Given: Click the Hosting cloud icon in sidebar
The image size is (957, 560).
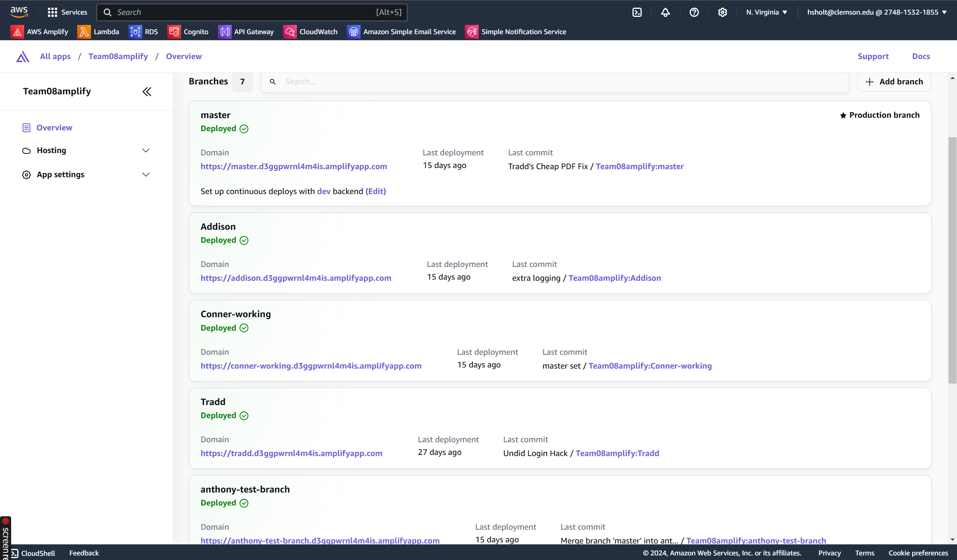Looking at the screenshot, I should click(26, 151).
